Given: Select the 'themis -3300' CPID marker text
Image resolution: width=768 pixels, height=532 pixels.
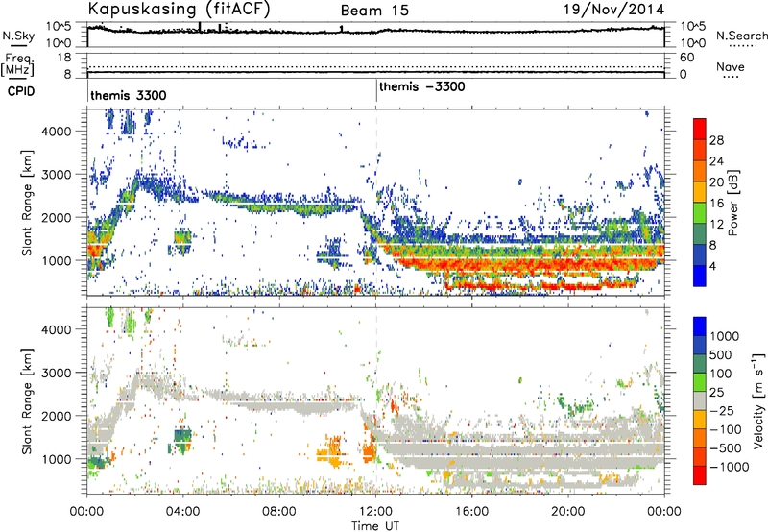Looking at the screenshot, I should [422, 87].
